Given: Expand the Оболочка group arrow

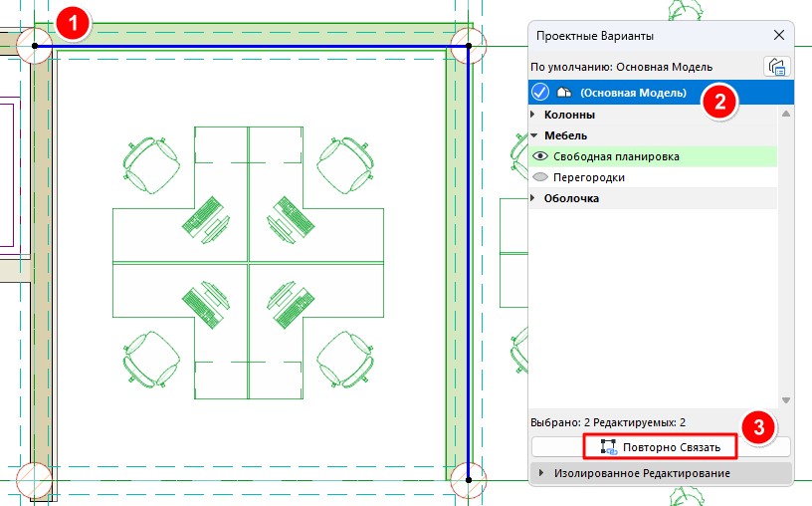Looking at the screenshot, I should tap(533, 198).
